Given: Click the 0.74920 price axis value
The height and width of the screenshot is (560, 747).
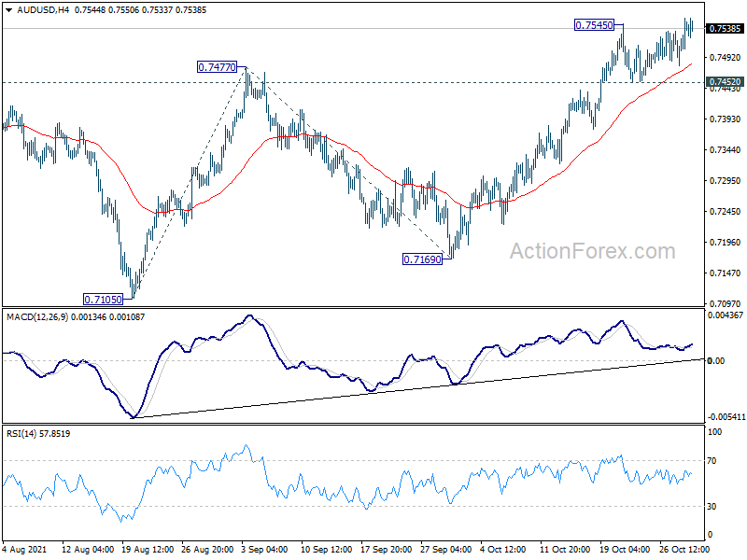Looking at the screenshot, I should (726, 58).
